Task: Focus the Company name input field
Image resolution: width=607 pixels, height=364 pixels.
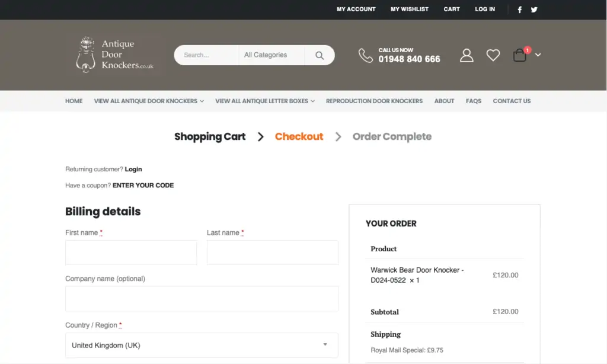Action: point(202,299)
